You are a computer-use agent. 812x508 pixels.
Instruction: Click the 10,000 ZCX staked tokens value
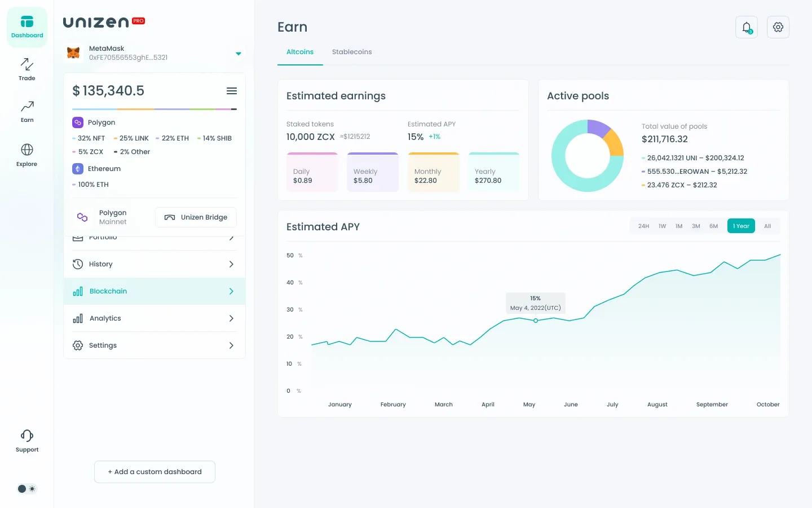tap(311, 137)
